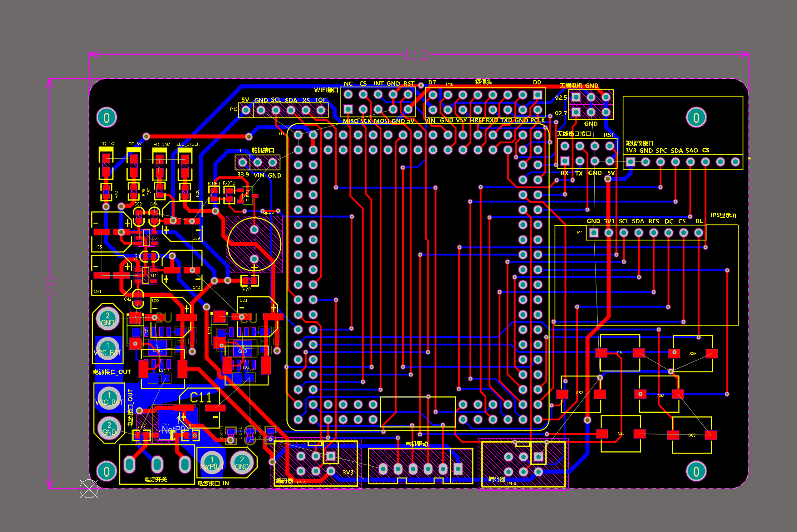Screen dimensions: 797x532
Task: Select the bottom-left mounting hole pad
Action: click(x=107, y=472)
